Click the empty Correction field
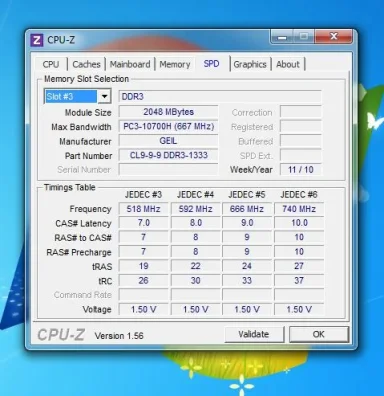Screen dimensions: 384x396 click(301, 112)
